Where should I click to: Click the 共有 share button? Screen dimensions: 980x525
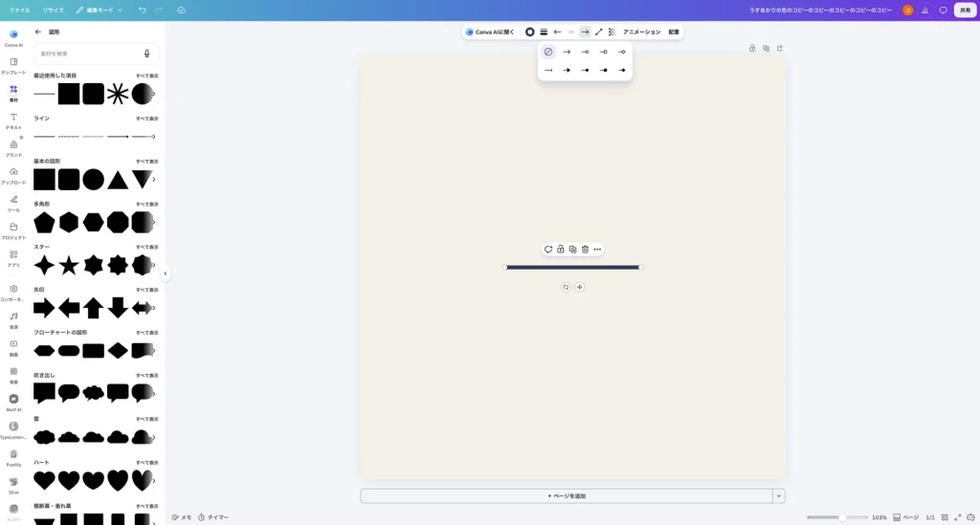pyautogui.click(x=965, y=10)
